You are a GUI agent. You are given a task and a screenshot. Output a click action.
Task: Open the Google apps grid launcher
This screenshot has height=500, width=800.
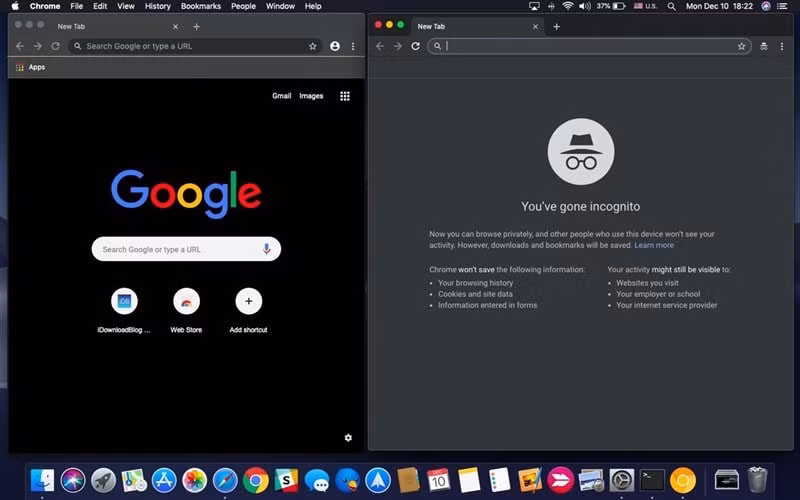345,96
